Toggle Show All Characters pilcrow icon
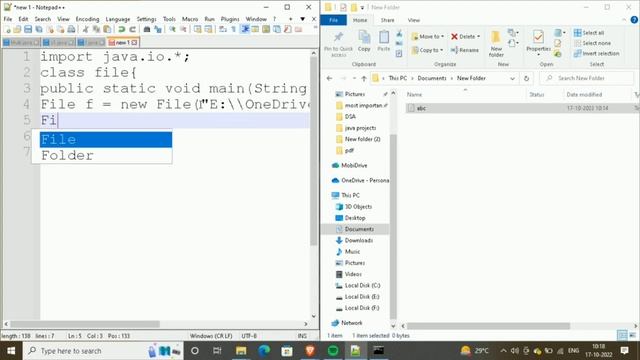640x360 pixels. [233, 29]
